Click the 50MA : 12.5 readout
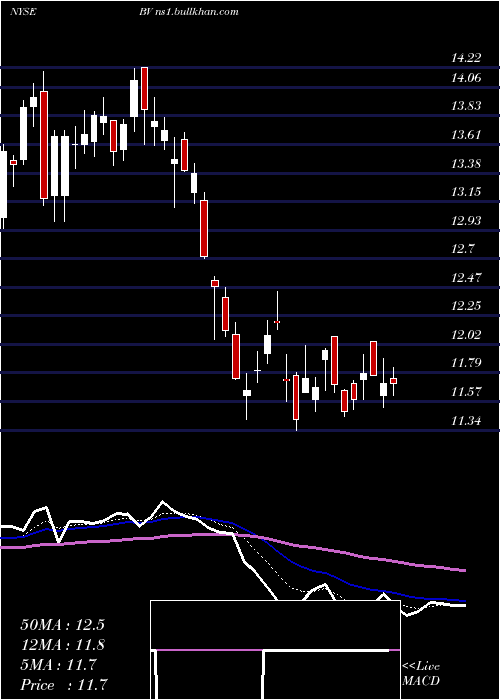The image size is (500, 700). tap(62, 625)
